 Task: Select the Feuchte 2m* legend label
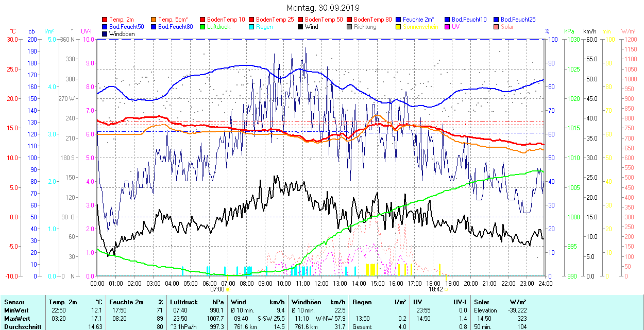pos(419,20)
